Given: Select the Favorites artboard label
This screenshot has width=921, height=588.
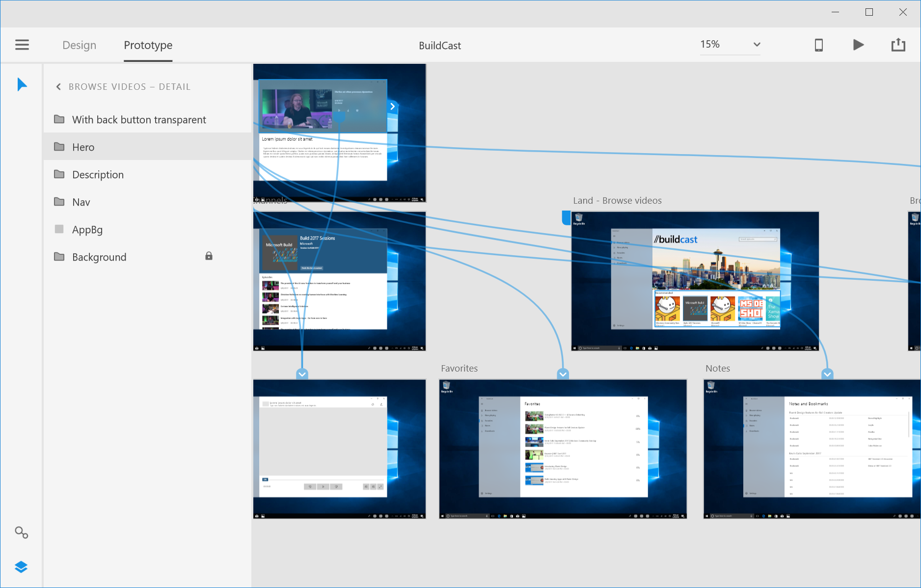Looking at the screenshot, I should tap(459, 369).
